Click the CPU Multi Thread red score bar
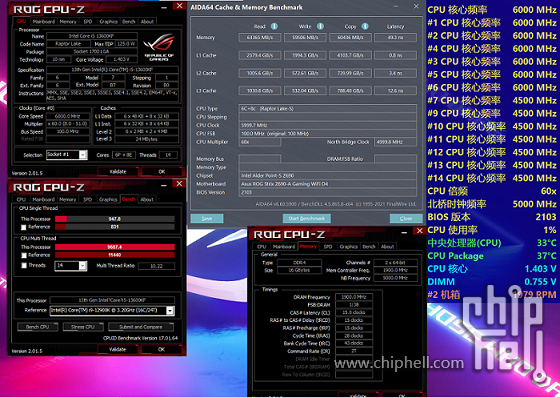The width and height of the screenshot is (560, 398). (x=115, y=247)
